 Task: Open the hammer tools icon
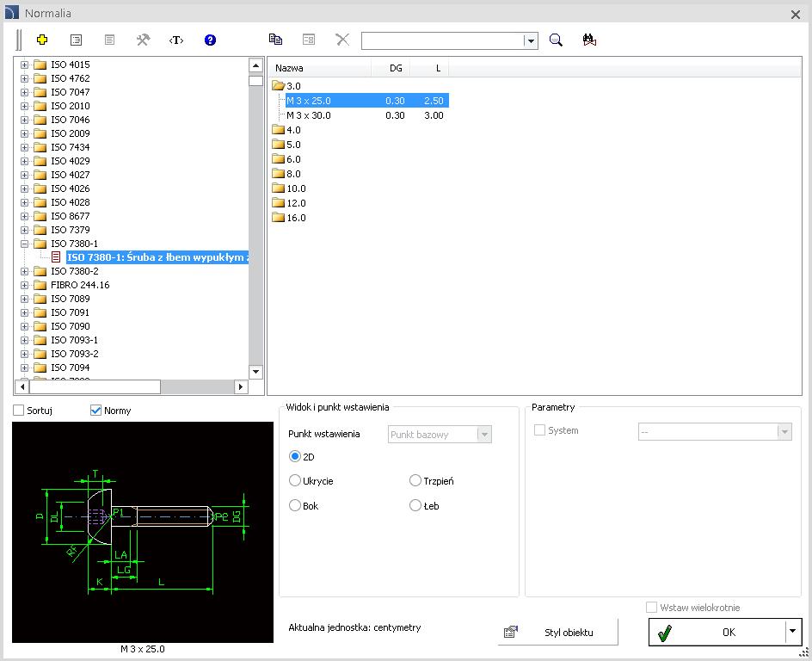click(143, 40)
